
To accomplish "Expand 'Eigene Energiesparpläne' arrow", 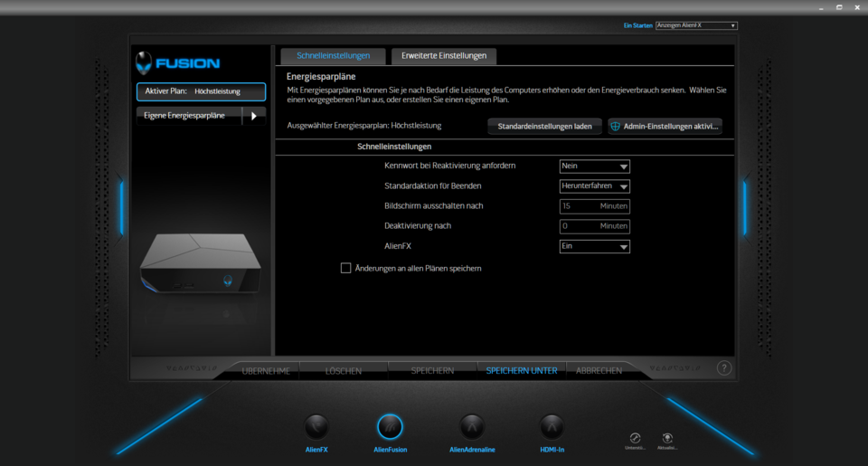I will [254, 116].
